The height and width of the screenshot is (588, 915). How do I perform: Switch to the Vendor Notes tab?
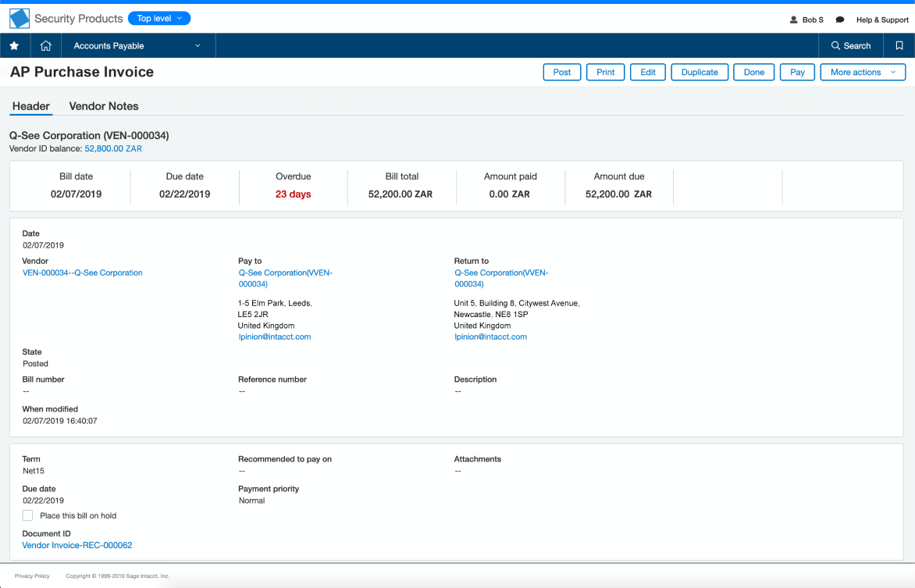104,106
